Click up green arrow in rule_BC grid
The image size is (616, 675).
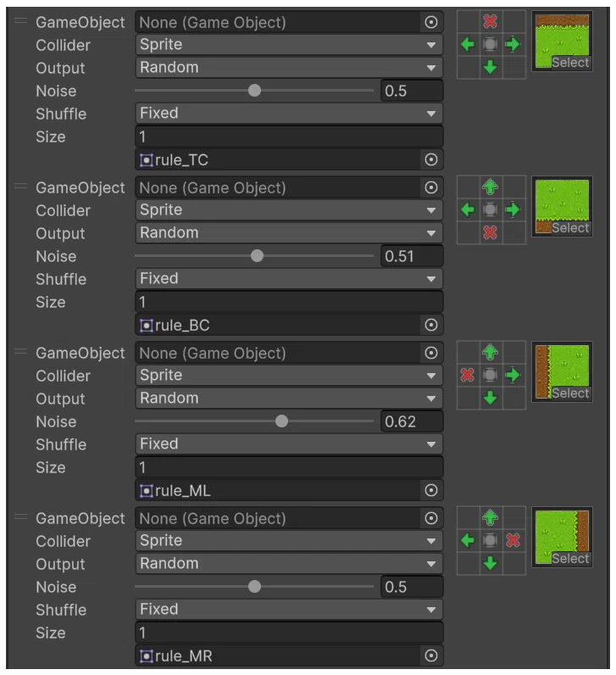click(x=490, y=187)
